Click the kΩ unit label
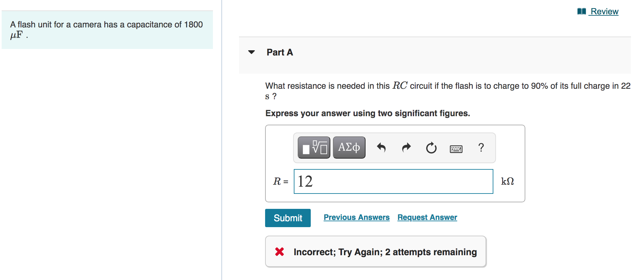The image size is (644, 280). (507, 181)
